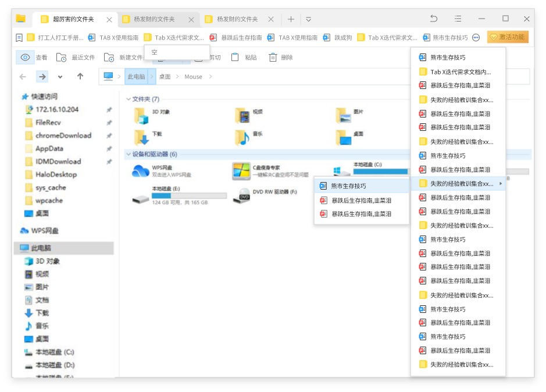Click the 删除 trash icon

[x=273, y=58]
